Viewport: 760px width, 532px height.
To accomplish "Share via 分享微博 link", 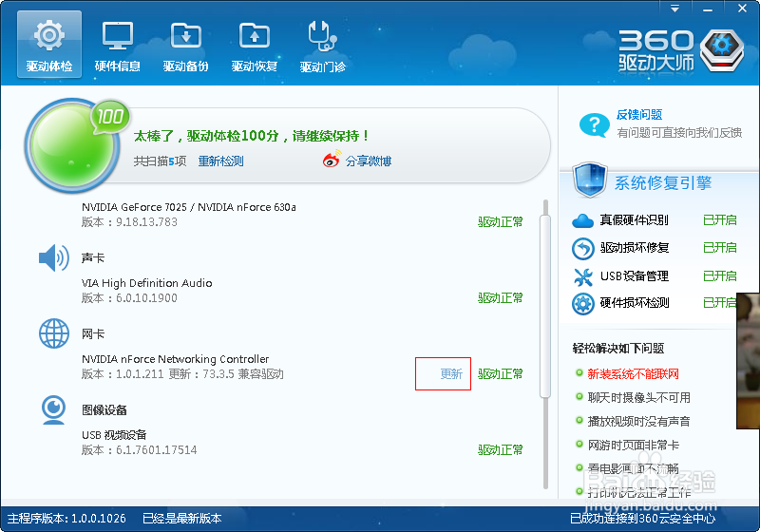I will coord(369,161).
